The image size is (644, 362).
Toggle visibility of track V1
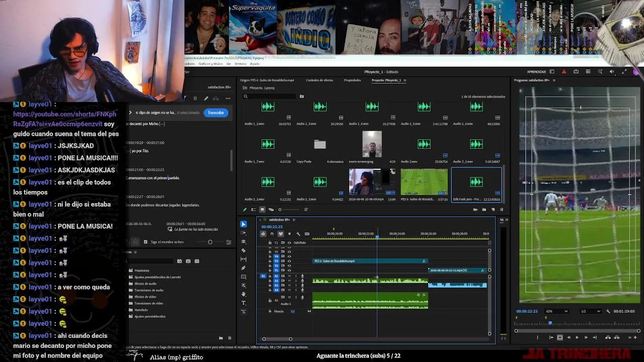click(289, 270)
